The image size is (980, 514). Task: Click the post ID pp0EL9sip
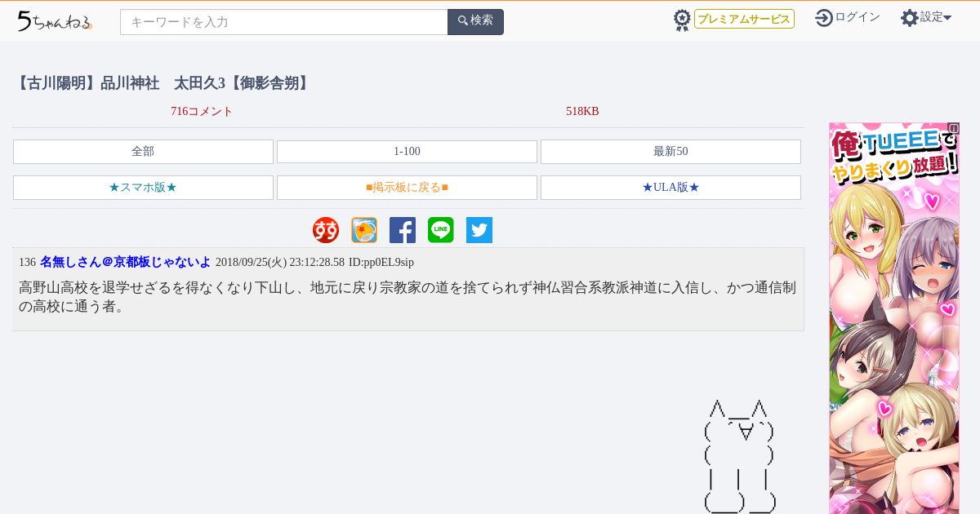(x=381, y=263)
